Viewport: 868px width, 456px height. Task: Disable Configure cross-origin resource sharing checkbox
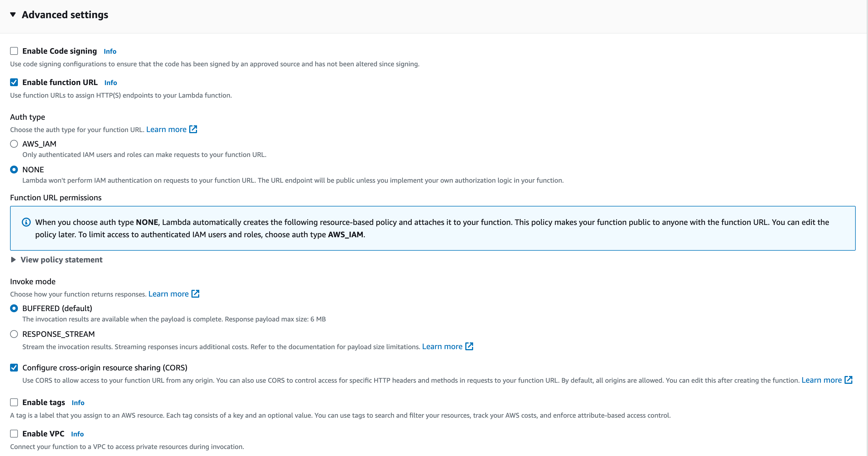[14, 368]
